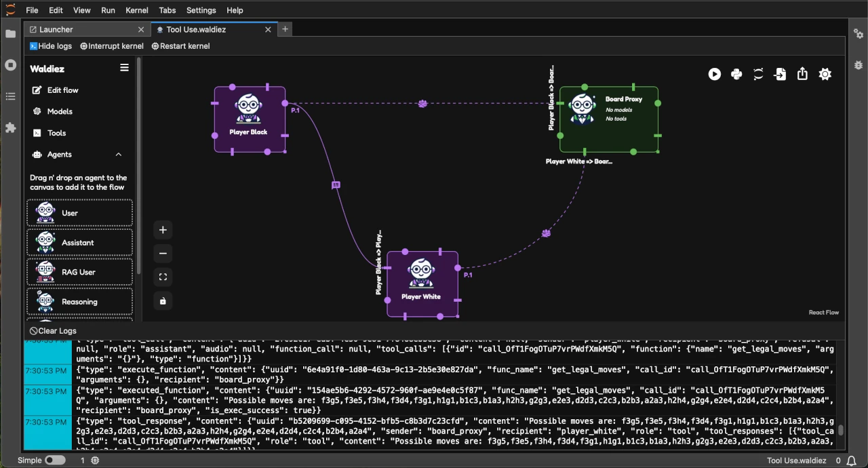Click the import flow file icon

click(x=781, y=75)
